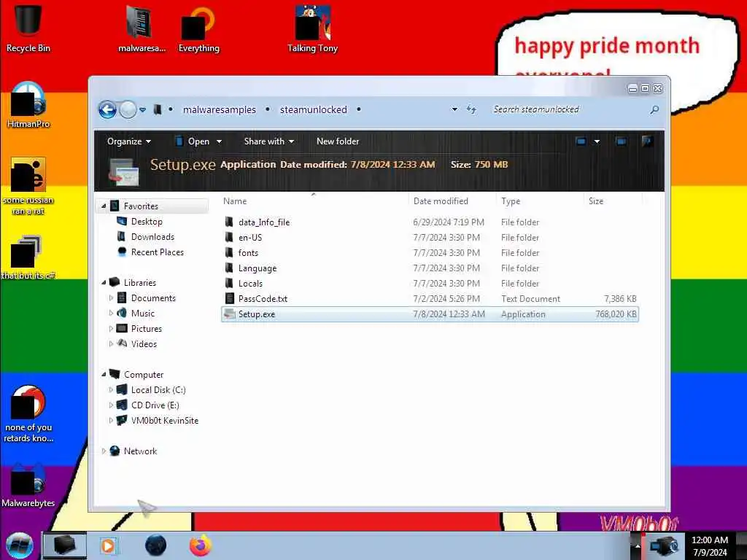The width and height of the screenshot is (747, 560).
Task: Sort by Date modified column header
Action: coord(452,201)
